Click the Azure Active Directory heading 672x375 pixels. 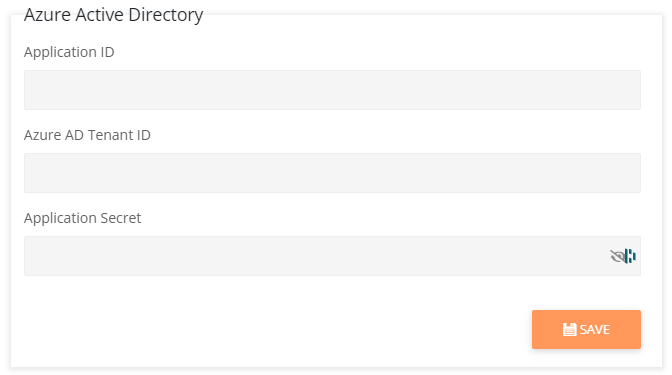[x=114, y=15]
